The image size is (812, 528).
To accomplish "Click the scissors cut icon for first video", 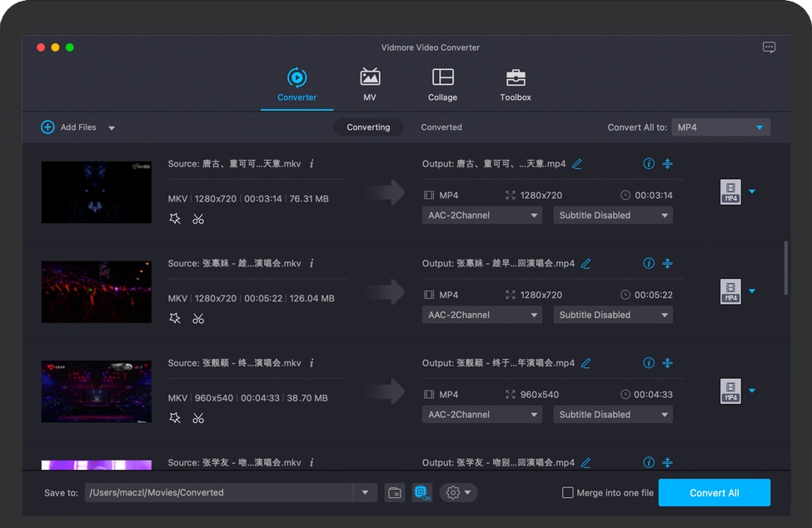I will pos(198,219).
